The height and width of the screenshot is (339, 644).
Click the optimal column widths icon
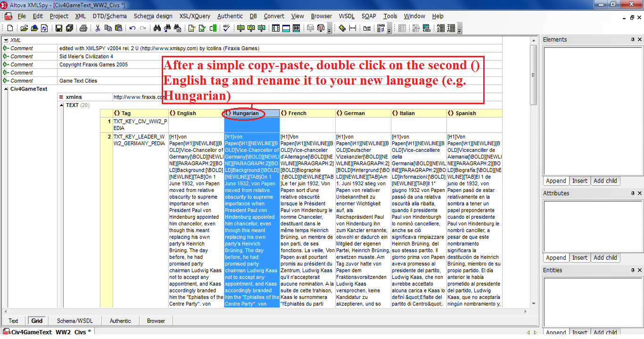click(x=353, y=28)
